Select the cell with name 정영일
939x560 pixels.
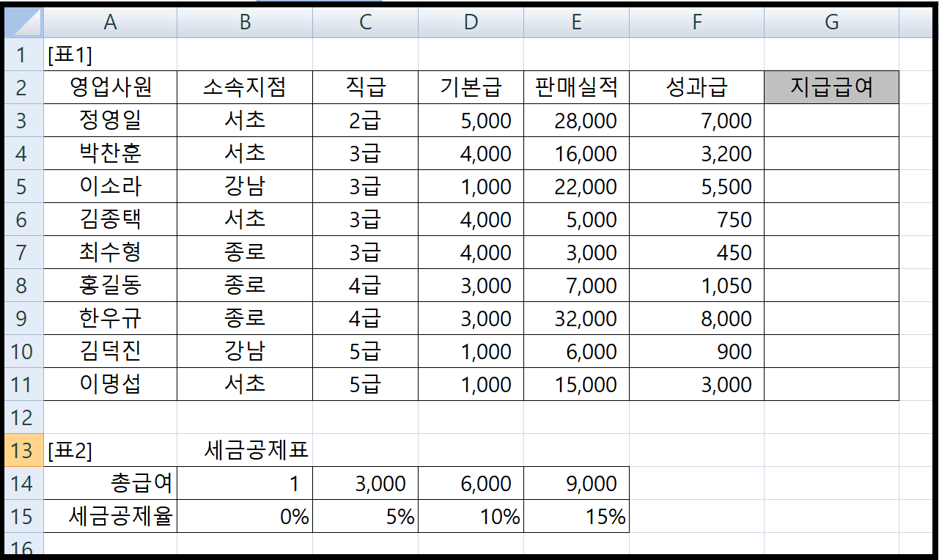tap(110, 120)
